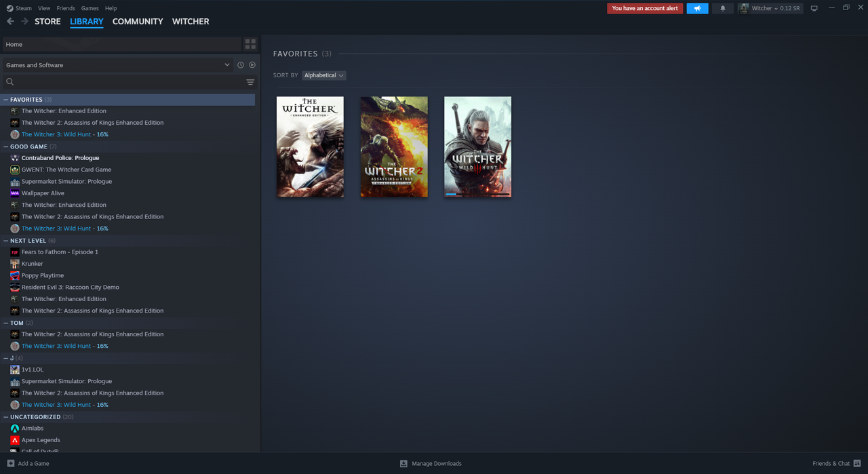Click the Steam logo menu
The height and width of the screenshot is (474, 868).
[x=9, y=8]
